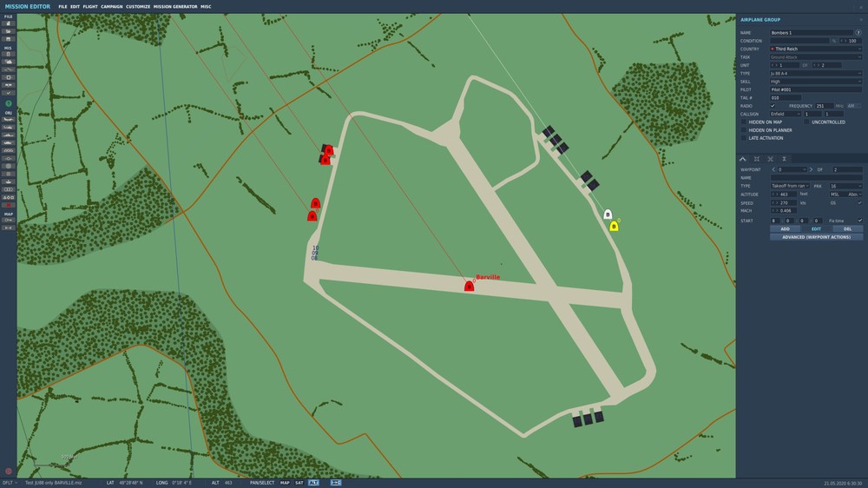Select the distance ruler tool under MAP
This screenshot has height=488, width=868.
pos(9,228)
